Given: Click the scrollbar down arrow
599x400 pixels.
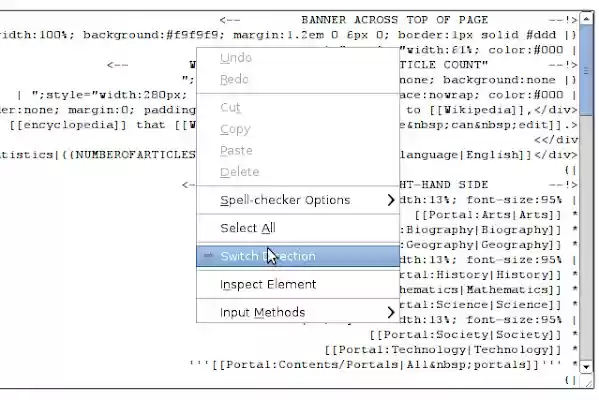Looking at the screenshot, I should (586, 367).
